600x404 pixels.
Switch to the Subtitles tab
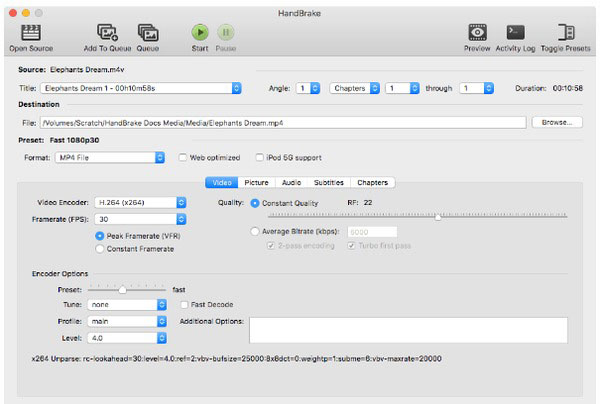(x=329, y=182)
